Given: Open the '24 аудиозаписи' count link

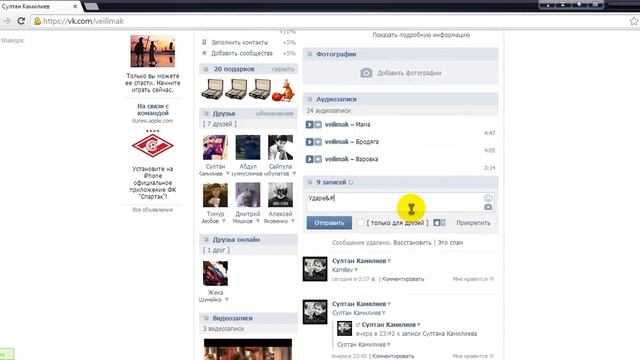Looking at the screenshot, I should point(329,111).
